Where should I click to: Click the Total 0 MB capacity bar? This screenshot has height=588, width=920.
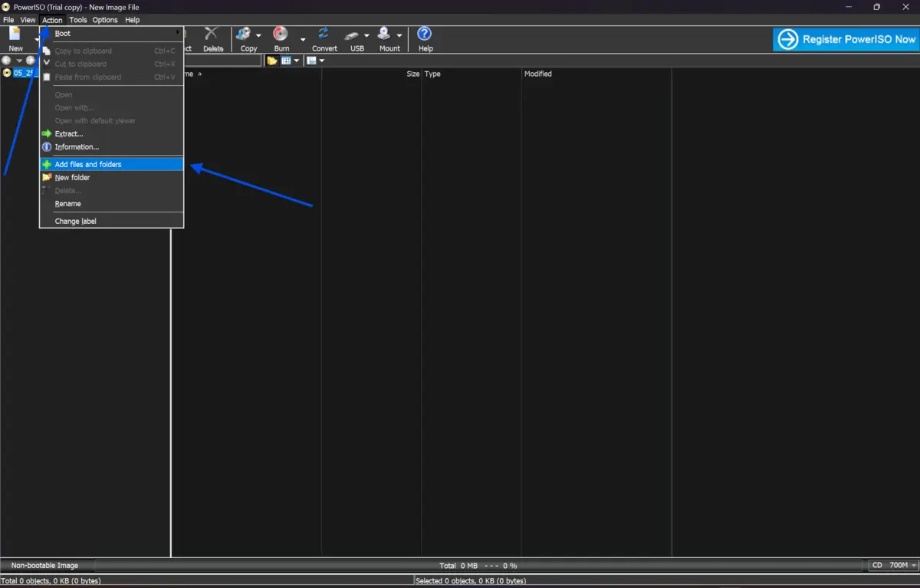coord(478,565)
